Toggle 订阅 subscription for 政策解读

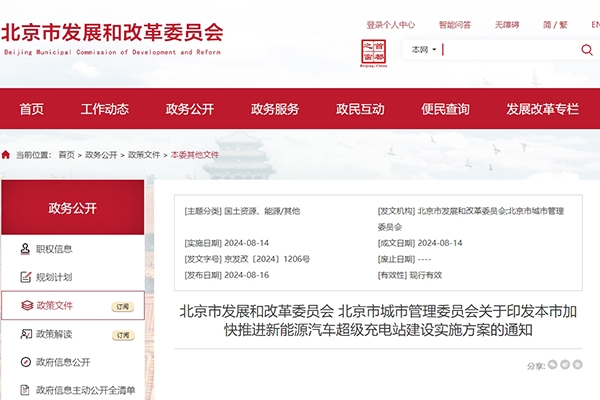(x=122, y=334)
